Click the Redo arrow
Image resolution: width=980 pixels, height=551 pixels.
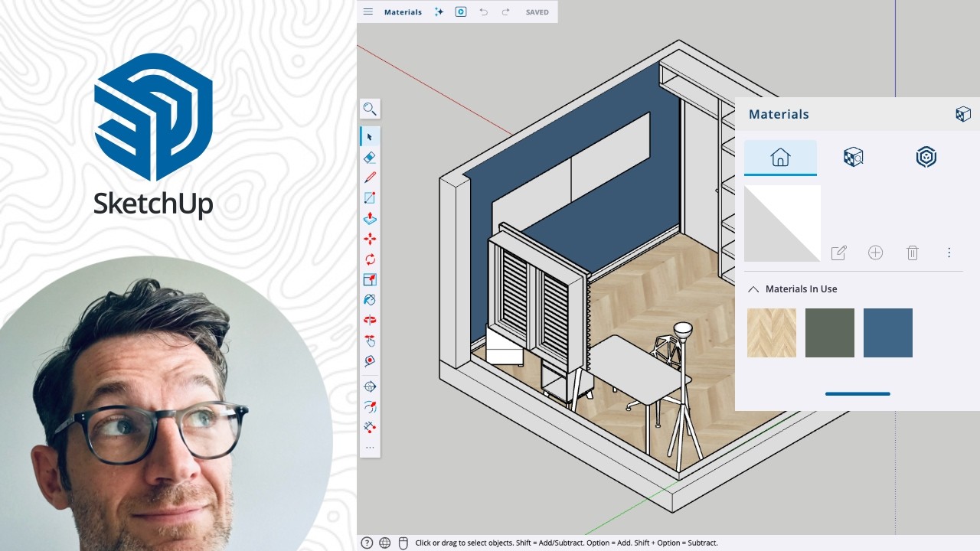[505, 12]
